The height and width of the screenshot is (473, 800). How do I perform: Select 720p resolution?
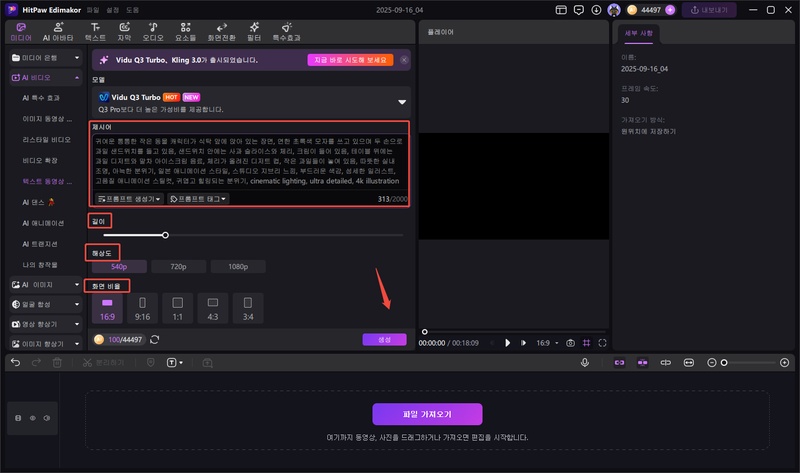pyautogui.click(x=178, y=266)
